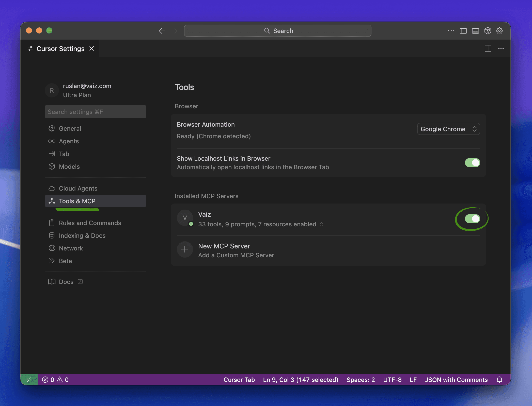The width and height of the screenshot is (532, 406).
Task: Expand Vaiz tools and prompts list
Action: (321, 224)
